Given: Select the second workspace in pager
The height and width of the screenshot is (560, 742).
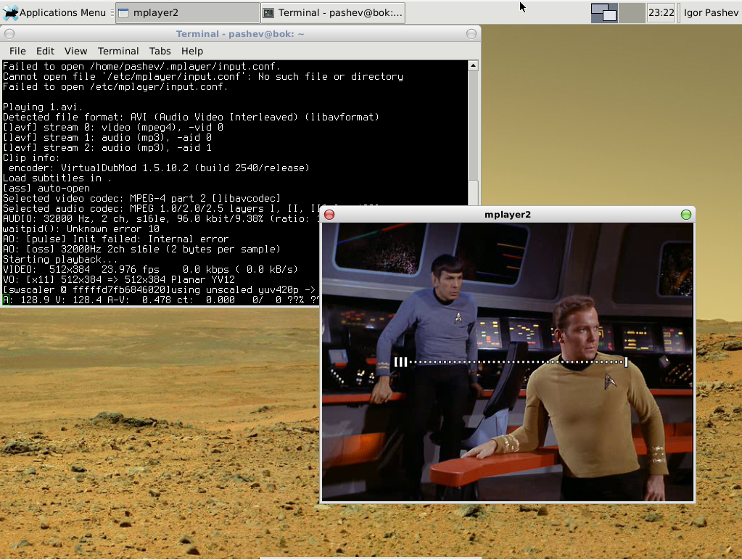Looking at the screenshot, I should [x=632, y=13].
